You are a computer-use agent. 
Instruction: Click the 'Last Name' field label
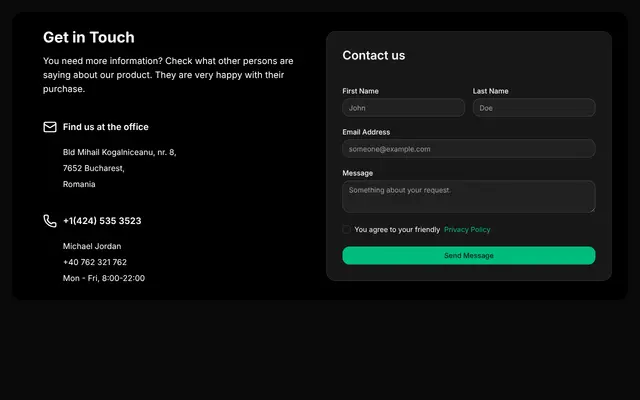click(x=491, y=91)
